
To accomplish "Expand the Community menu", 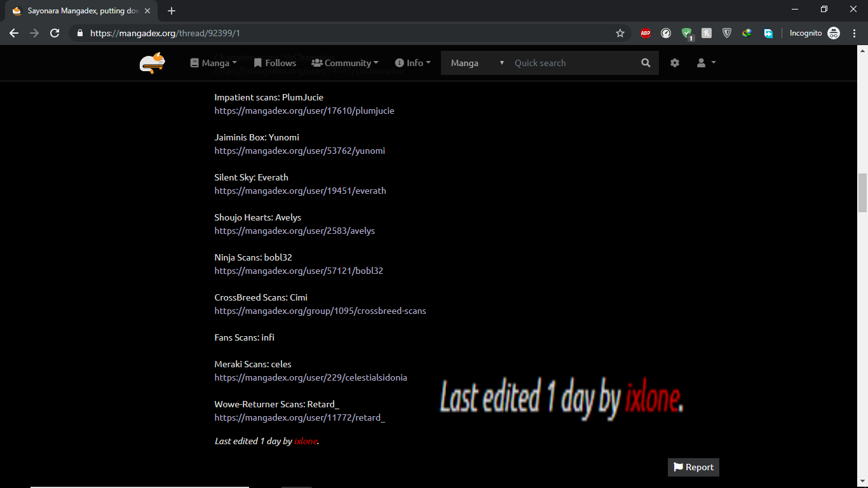I will point(345,63).
